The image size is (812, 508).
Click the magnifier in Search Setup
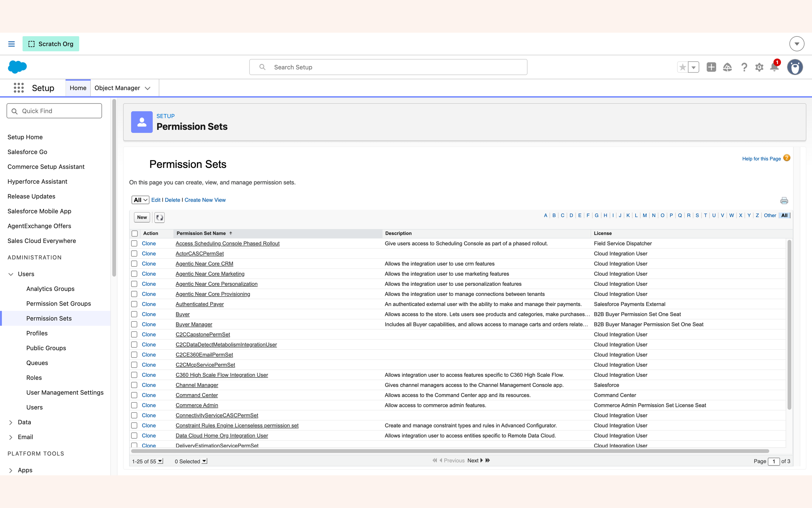point(262,67)
